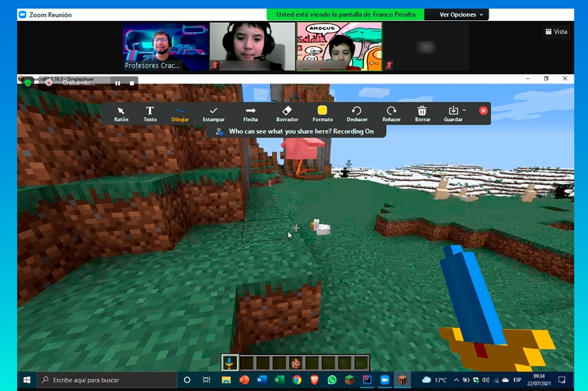
Task: Open the Windows Start menu
Action: 26,380
